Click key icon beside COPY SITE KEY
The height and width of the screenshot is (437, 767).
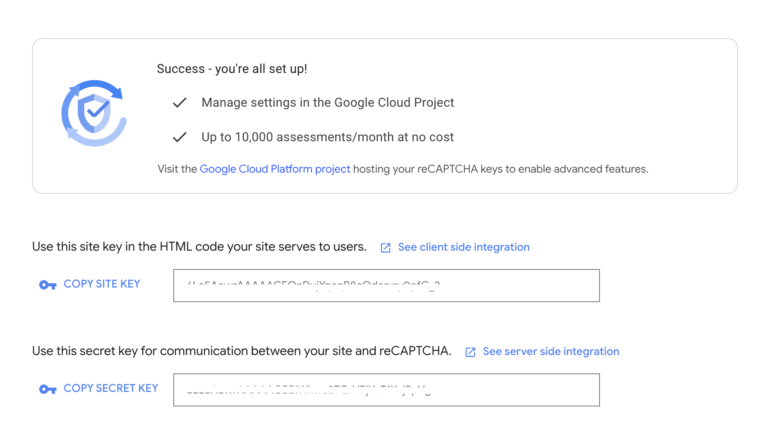47,285
